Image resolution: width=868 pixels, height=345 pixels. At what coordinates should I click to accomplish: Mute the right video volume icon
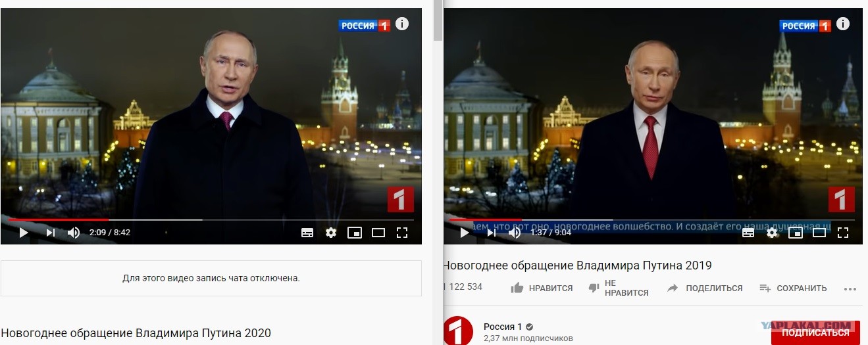coord(515,233)
